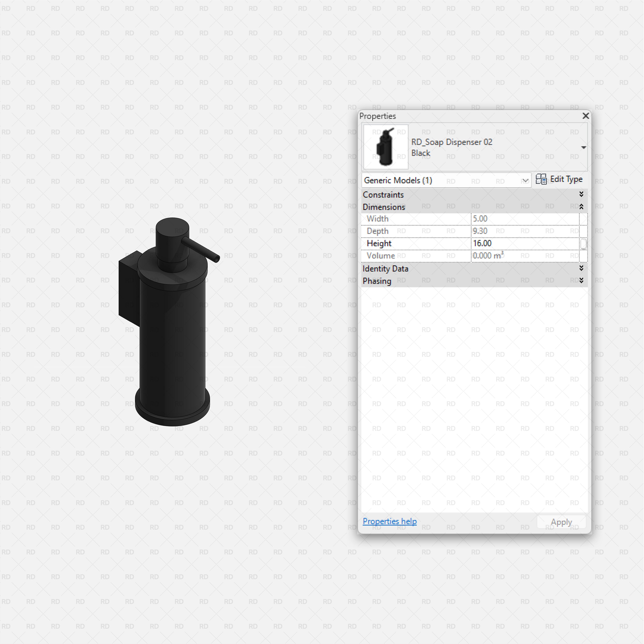
Task: Open the Properties help link
Action: (389, 521)
